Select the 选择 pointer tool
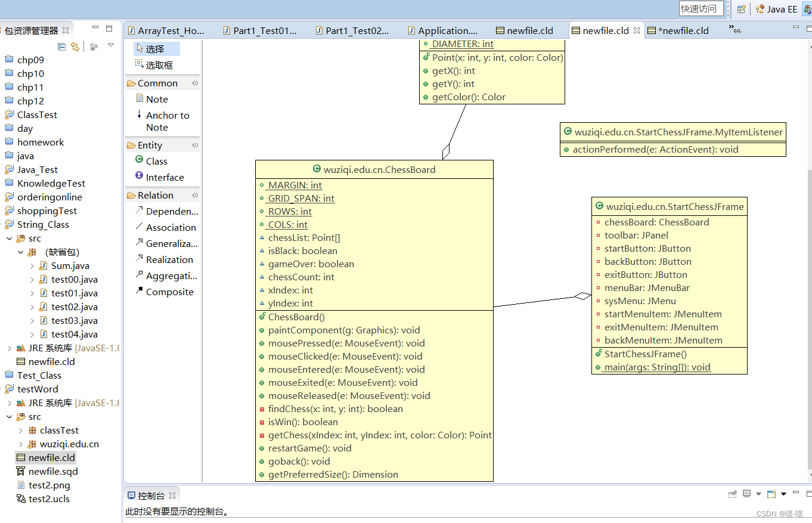The width and height of the screenshot is (812, 523). (x=157, y=49)
